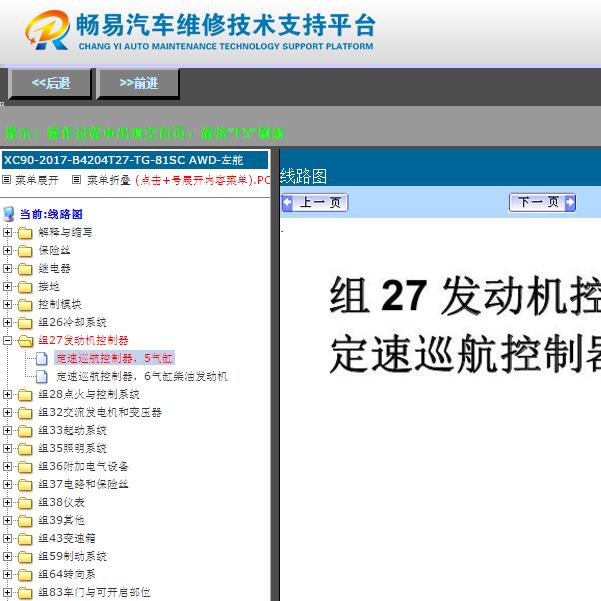Click XC90-2017-B4204T27-TG-81SC AWD vehicle title
The image size is (601, 601).
[x=123, y=160]
